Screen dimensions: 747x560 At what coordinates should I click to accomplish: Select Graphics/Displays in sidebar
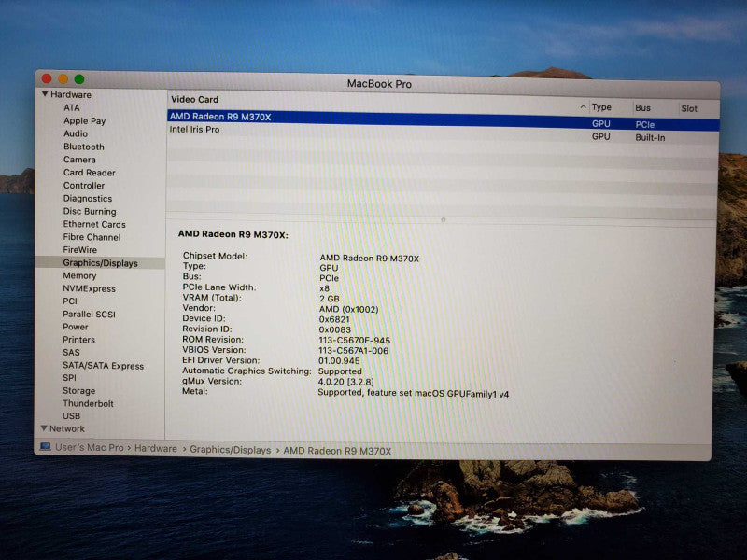[x=100, y=263]
